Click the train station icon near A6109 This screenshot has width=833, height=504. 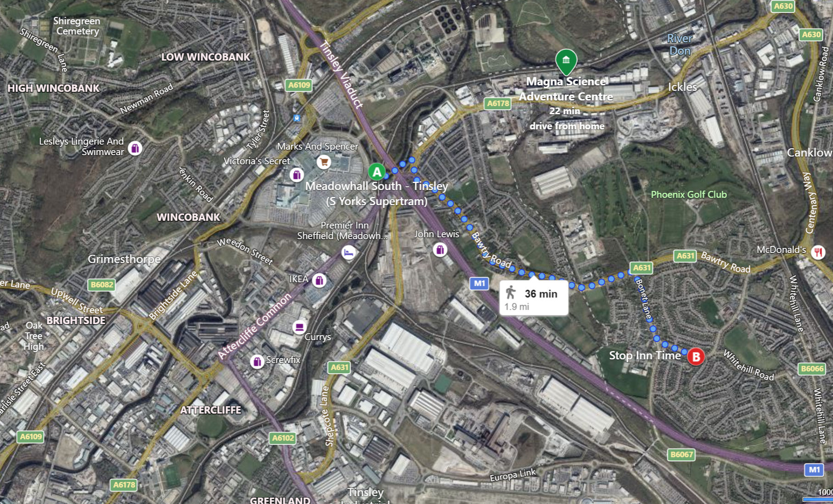pyautogui.click(x=297, y=118)
